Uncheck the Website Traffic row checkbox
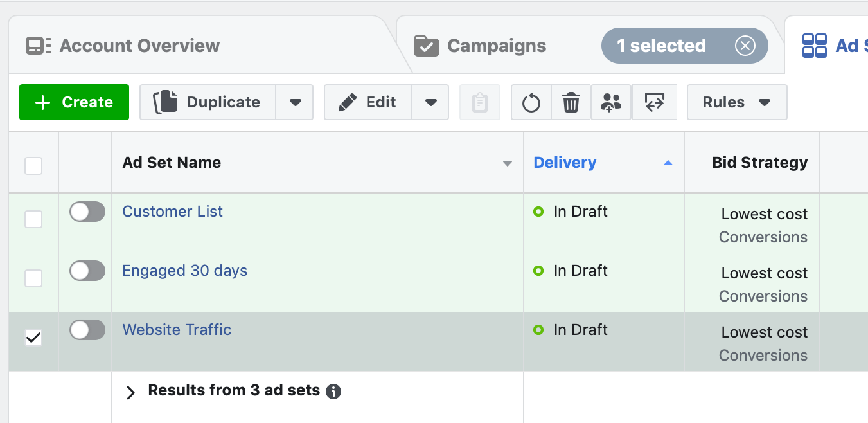 pos(33,337)
